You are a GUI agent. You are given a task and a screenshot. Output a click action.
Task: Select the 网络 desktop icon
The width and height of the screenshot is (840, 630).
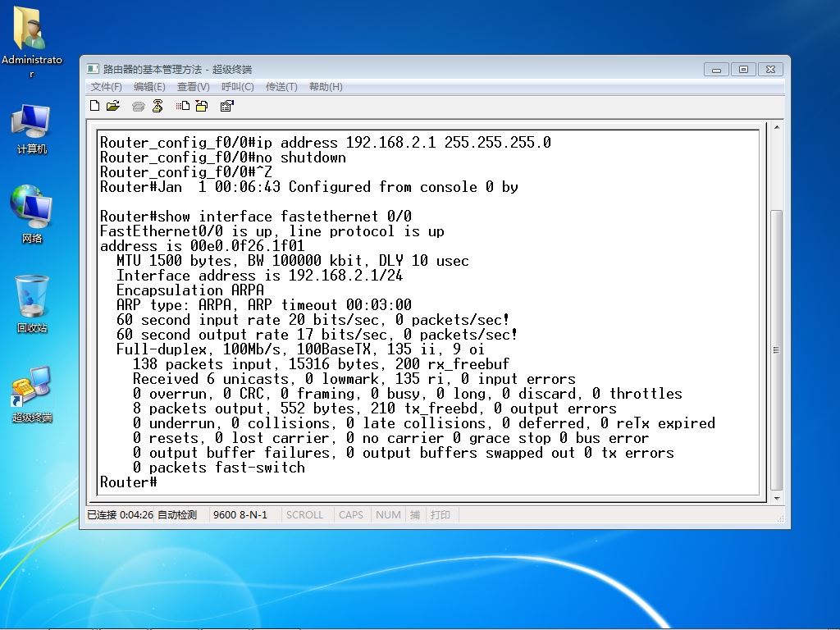[x=32, y=214]
